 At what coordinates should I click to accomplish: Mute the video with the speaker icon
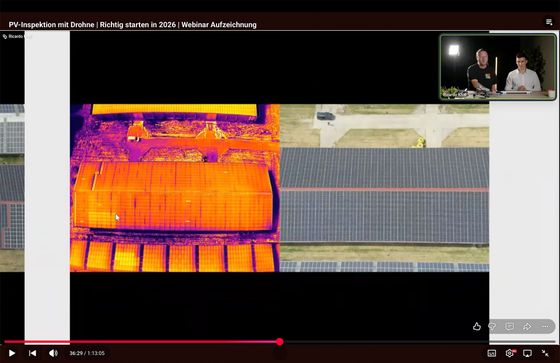(53, 353)
